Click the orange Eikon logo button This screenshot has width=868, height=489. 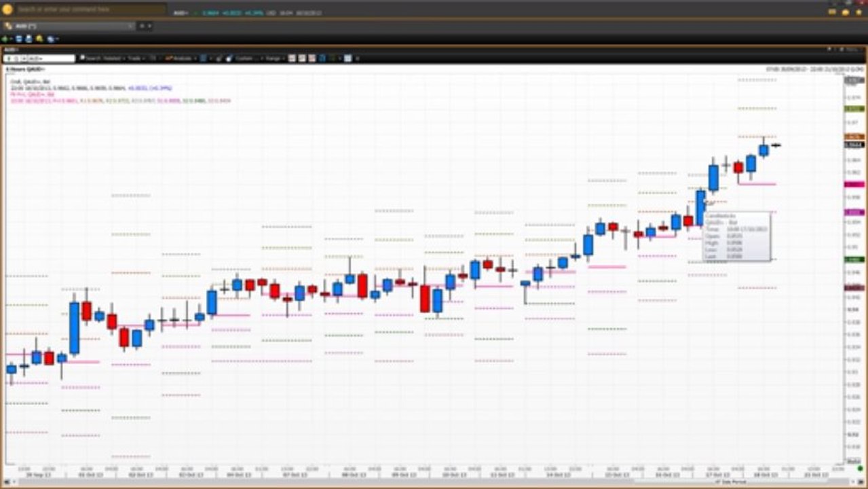[7, 9]
